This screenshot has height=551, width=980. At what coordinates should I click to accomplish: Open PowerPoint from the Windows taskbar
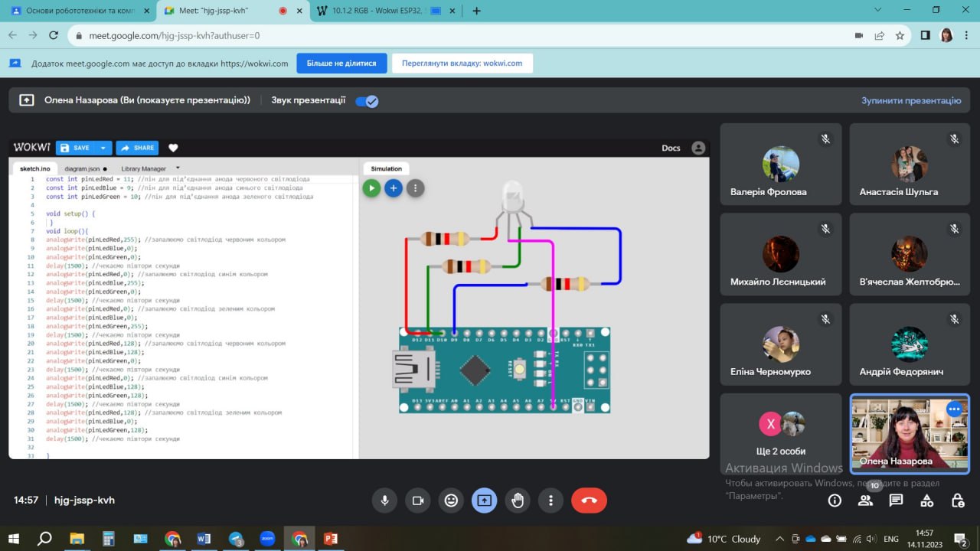click(x=331, y=539)
